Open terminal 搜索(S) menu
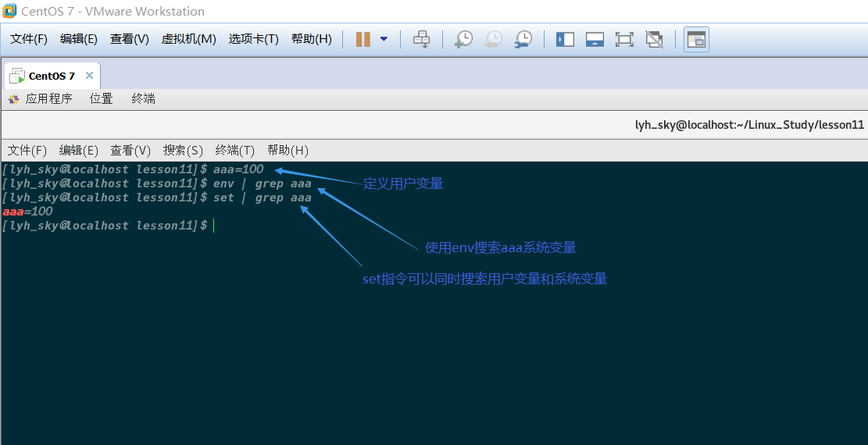868x445 pixels. [x=184, y=151]
